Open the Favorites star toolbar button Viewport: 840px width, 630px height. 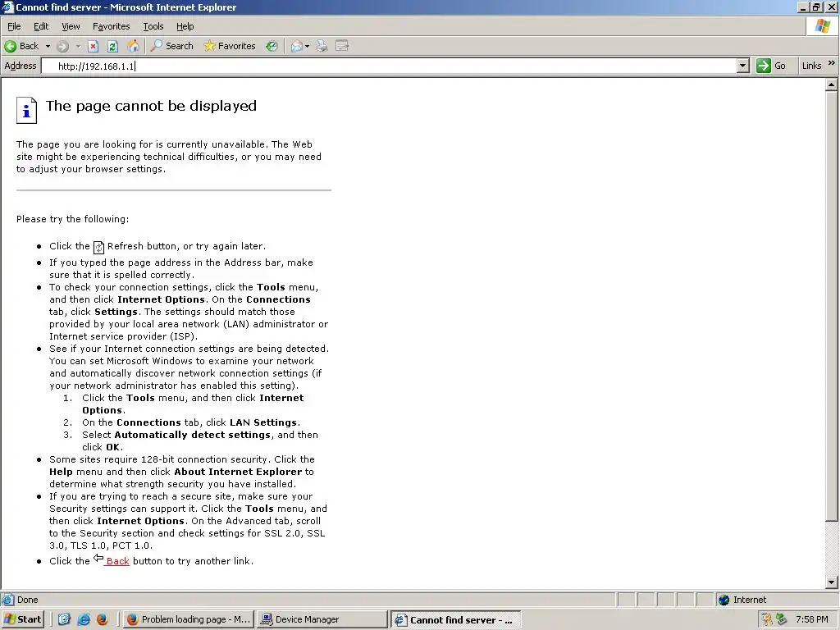[x=230, y=46]
